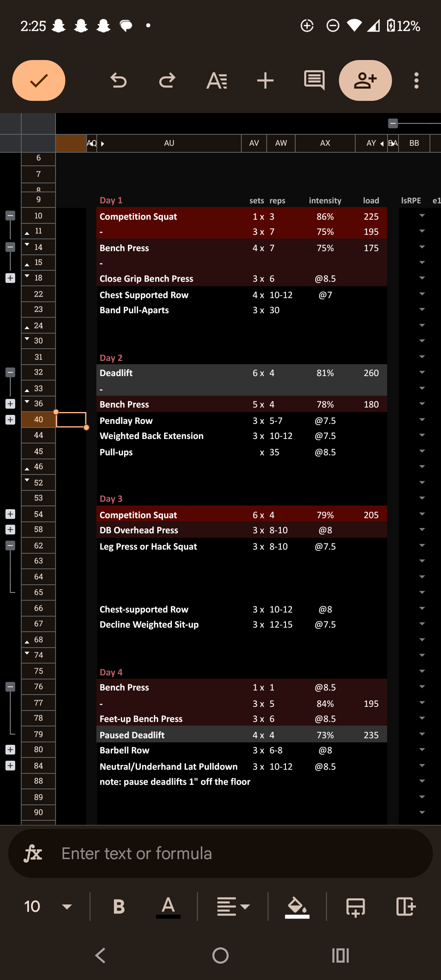Image resolution: width=441 pixels, height=980 pixels.
Task: Expand hidden columns arrow next to AQ
Action: click(102, 144)
